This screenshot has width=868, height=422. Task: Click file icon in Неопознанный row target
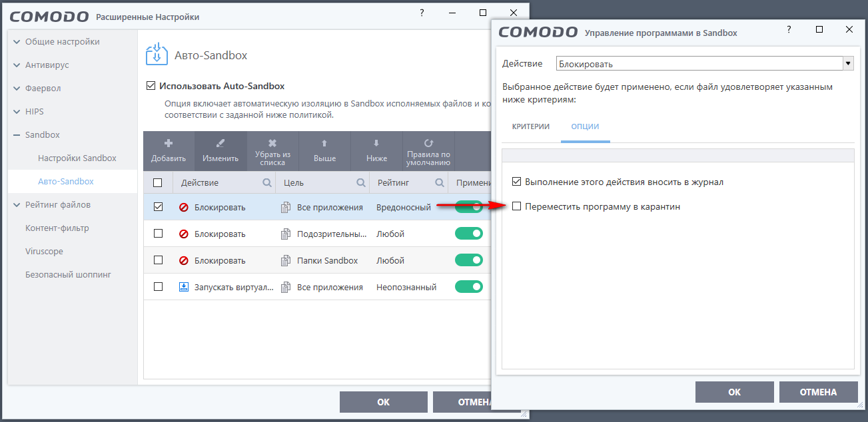pyautogui.click(x=286, y=288)
